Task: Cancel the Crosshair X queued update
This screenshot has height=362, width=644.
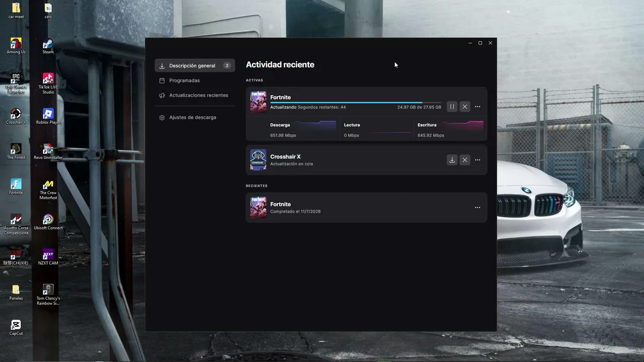Action: click(465, 160)
